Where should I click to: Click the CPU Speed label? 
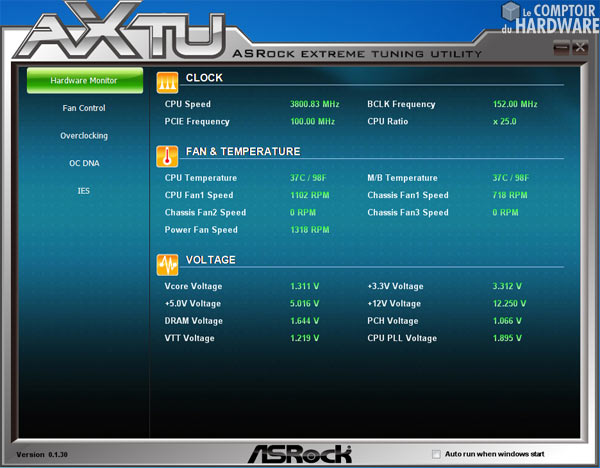pyautogui.click(x=188, y=104)
